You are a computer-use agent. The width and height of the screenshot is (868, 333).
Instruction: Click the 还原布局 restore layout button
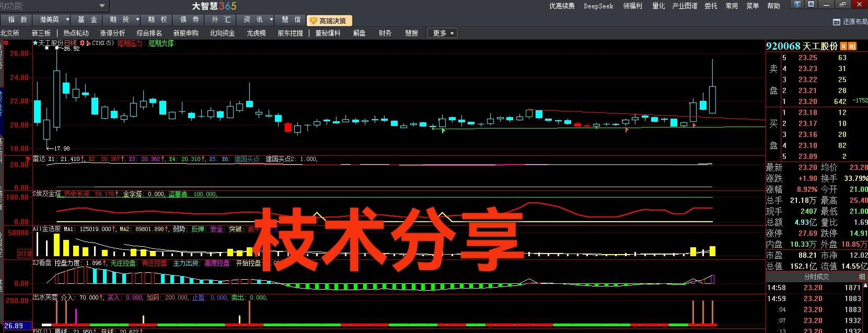pyautogui.click(x=850, y=22)
